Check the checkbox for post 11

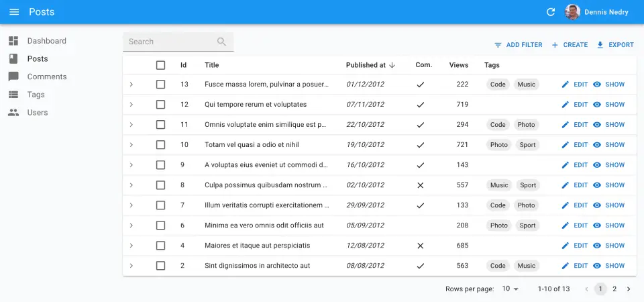coord(160,125)
